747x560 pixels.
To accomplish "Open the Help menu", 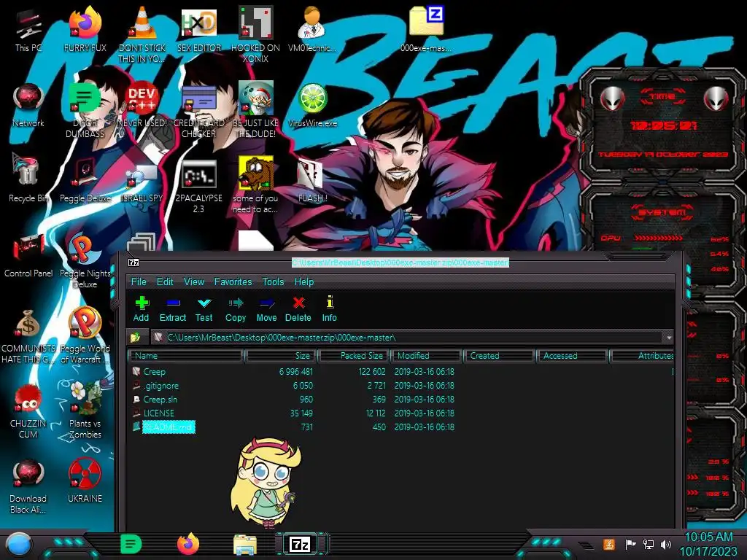I will (x=304, y=281).
